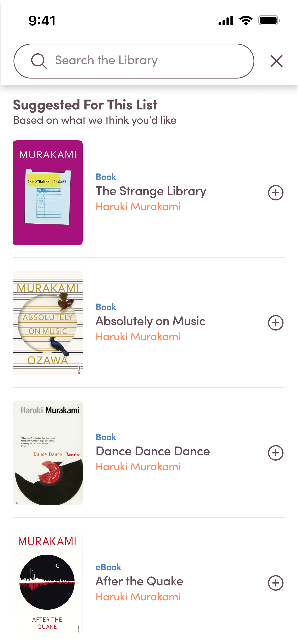The height and width of the screenshot is (644, 298).
Task: Tap Haruki Murakami under Absolutely on Music
Action: (138, 337)
